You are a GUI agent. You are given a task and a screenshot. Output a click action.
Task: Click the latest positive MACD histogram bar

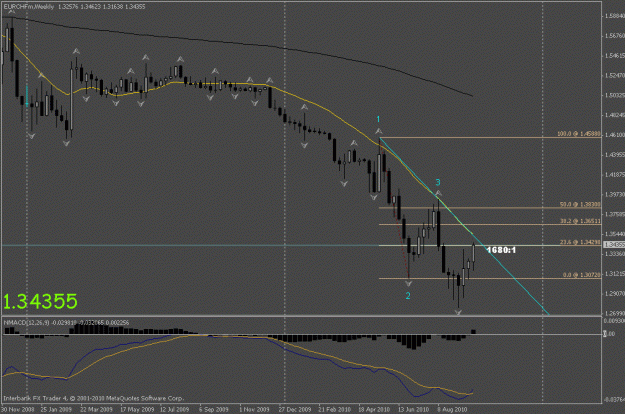coord(474,332)
